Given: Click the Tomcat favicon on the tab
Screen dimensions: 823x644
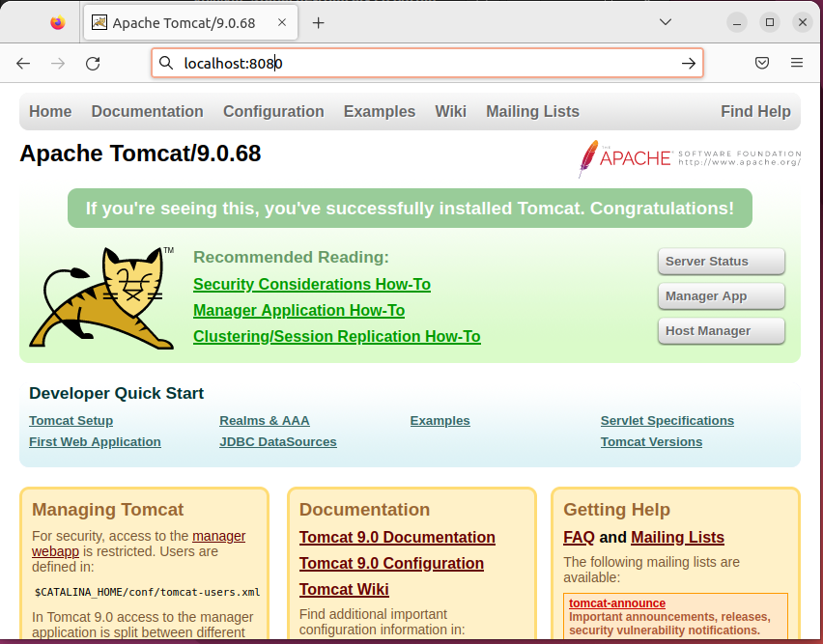Looking at the screenshot, I should [99, 22].
